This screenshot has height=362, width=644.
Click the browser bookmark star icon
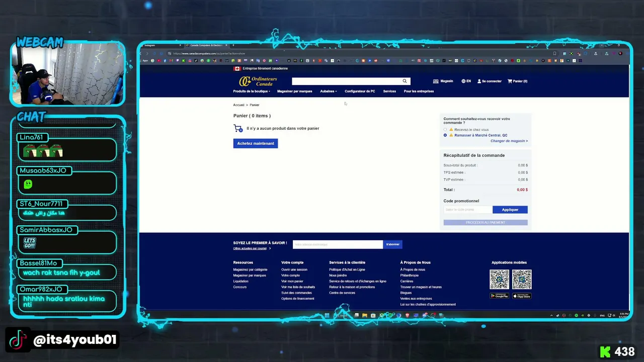tap(554, 53)
